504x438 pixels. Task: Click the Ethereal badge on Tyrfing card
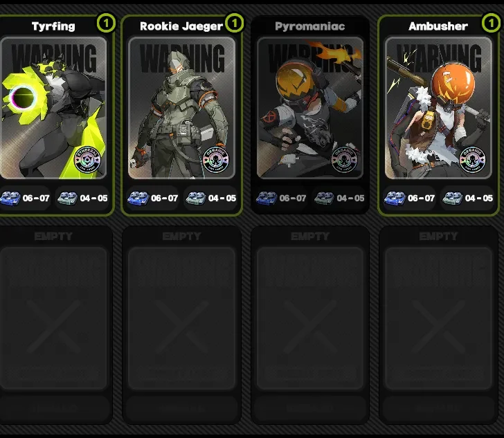pyautogui.click(x=87, y=159)
